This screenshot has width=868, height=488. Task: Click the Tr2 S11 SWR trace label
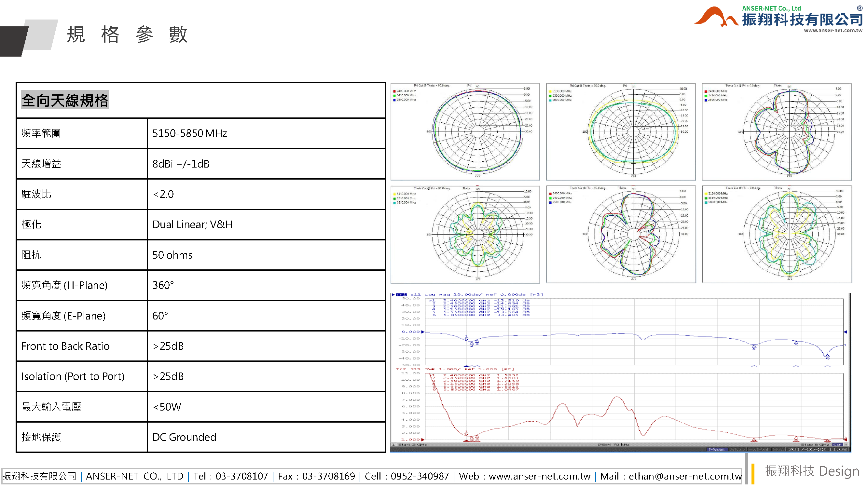[x=415, y=370]
